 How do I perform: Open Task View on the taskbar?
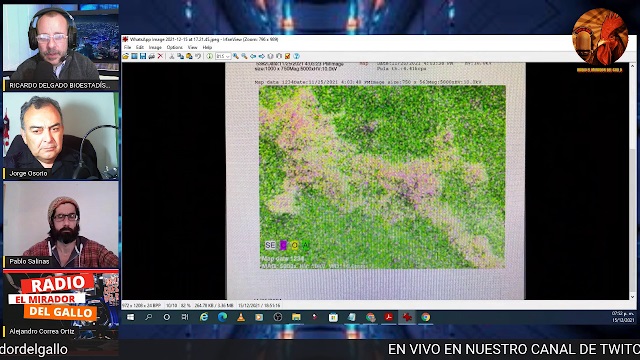pyautogui.click(x=185, y=317)
